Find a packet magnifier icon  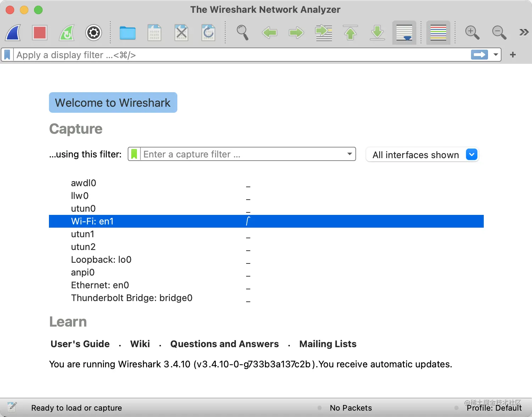click(243, 33)
